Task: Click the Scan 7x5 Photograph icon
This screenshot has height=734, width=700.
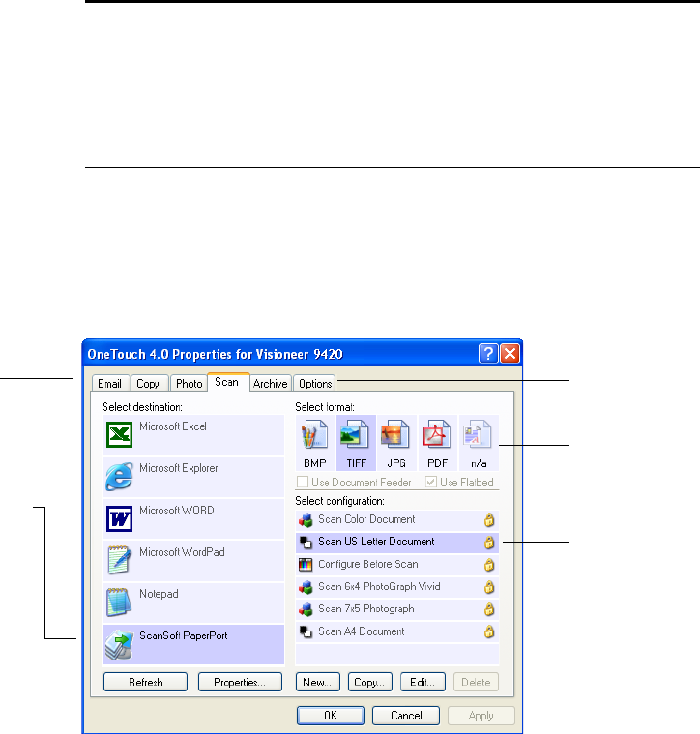Action: click(306, 609)
